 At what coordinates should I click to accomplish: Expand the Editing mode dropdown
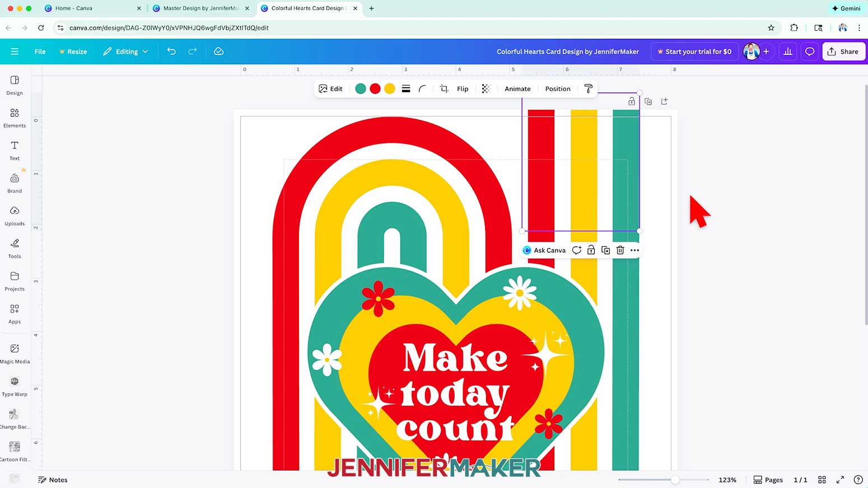point(126,51)
